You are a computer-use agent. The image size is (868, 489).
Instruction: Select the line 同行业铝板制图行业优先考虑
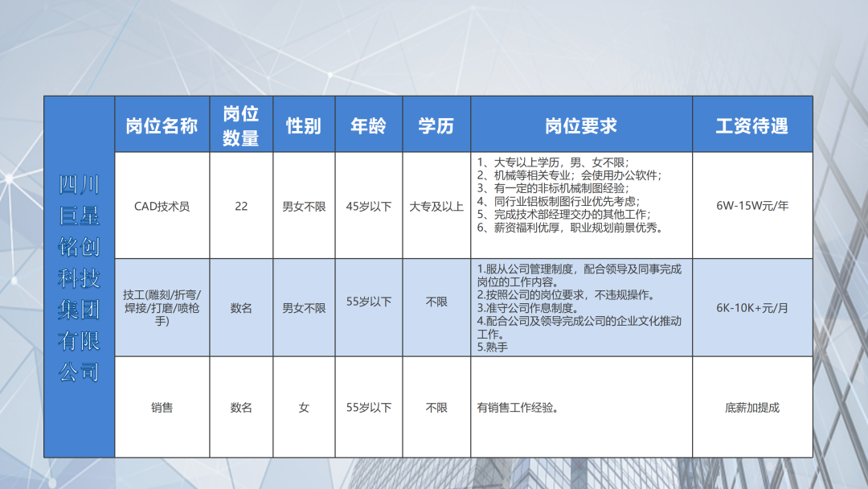(558, 201)
